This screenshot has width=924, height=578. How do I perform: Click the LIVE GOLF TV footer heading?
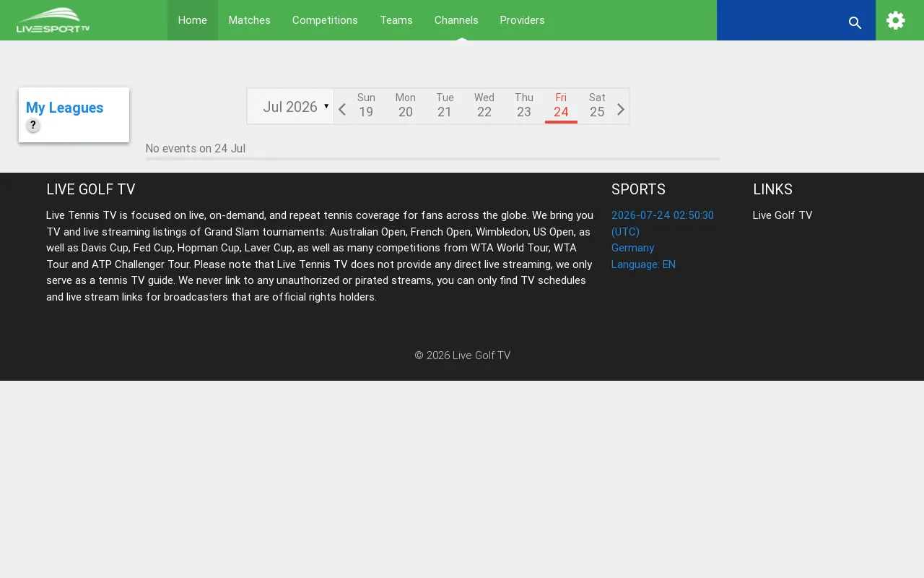pyautogui.click(x=91, y=189)
